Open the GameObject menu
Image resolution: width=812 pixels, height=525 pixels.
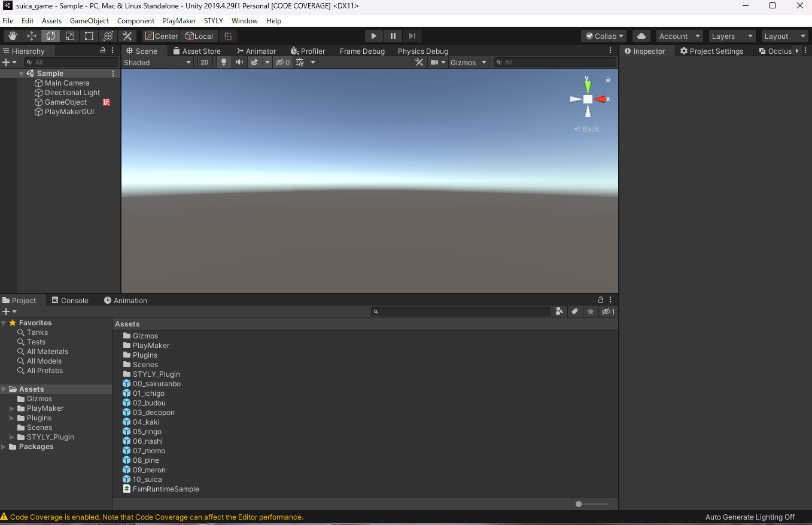pyautogui.click(x=89, y=20)
